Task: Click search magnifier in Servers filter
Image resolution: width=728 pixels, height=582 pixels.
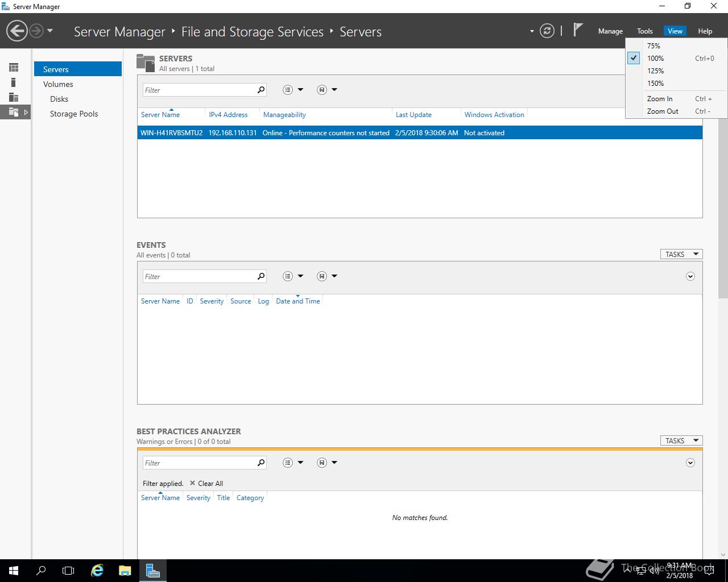Action: tap(261, 90)
